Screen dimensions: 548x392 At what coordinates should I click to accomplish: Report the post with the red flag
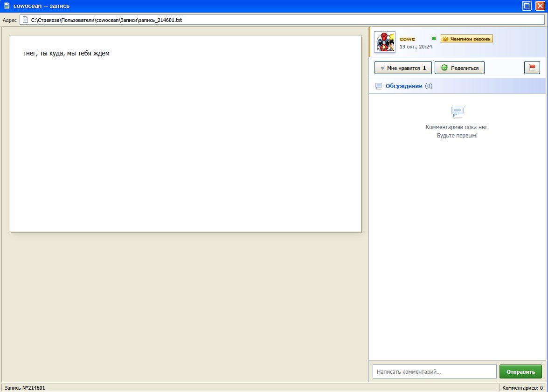tap(532, 68)
